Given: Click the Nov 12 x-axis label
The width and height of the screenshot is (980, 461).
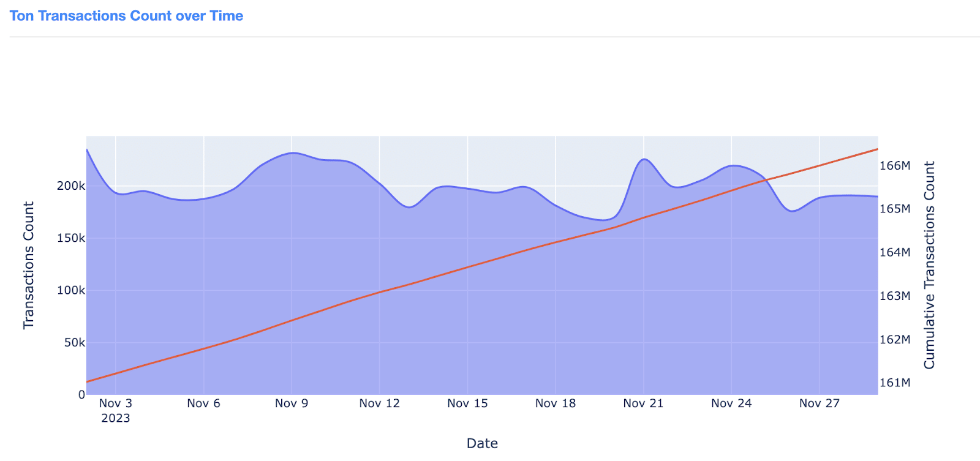Looking at the screenshot, I should pos(379,403).
